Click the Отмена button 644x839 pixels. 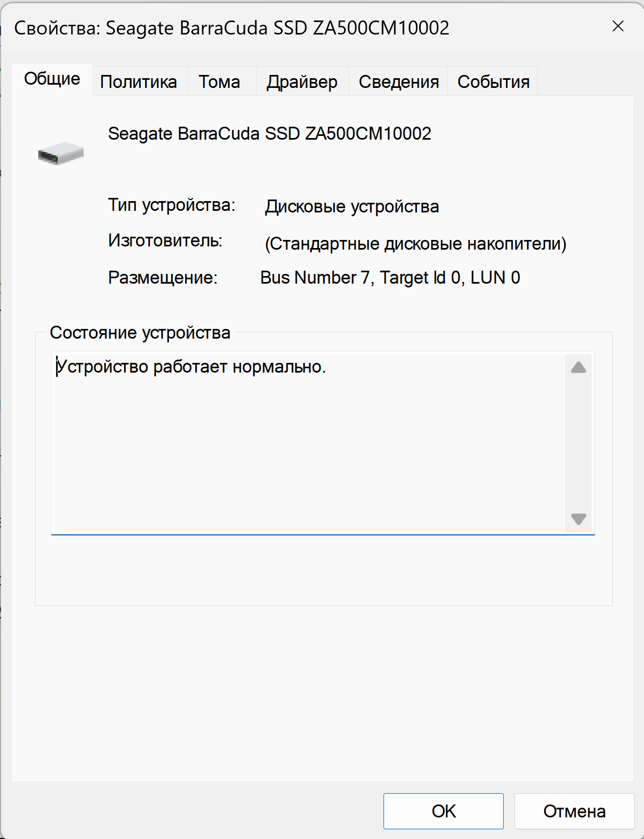coord(574,811)
